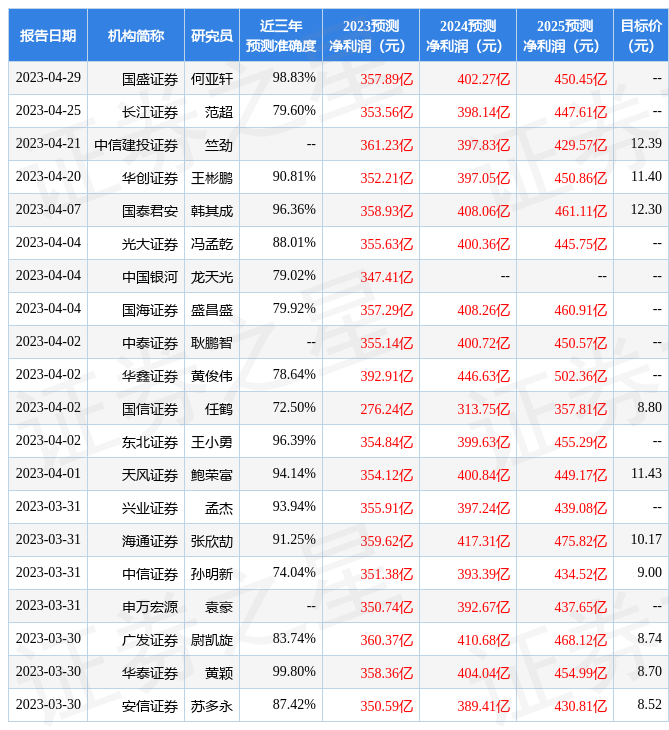Click 2024 profit forecast 417.31亿
This screenshot has height=730, width=669.
click(x=483, y=541)
